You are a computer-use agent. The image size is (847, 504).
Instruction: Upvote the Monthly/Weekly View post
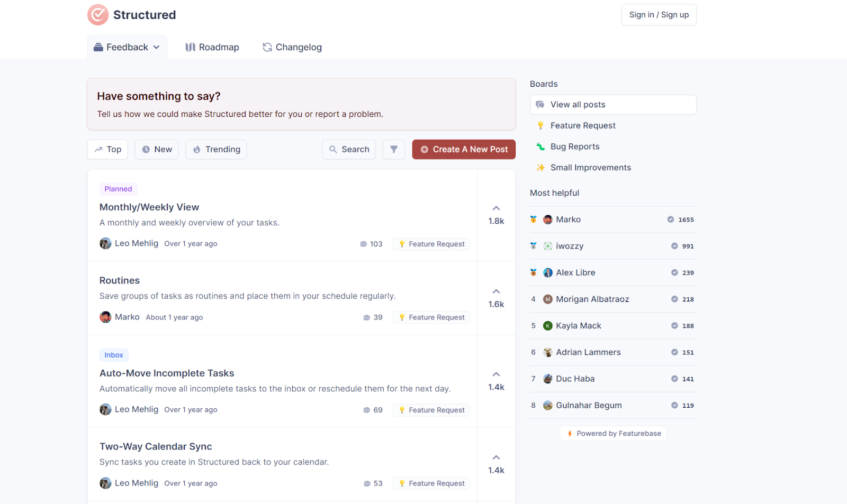tap(496, 215)
